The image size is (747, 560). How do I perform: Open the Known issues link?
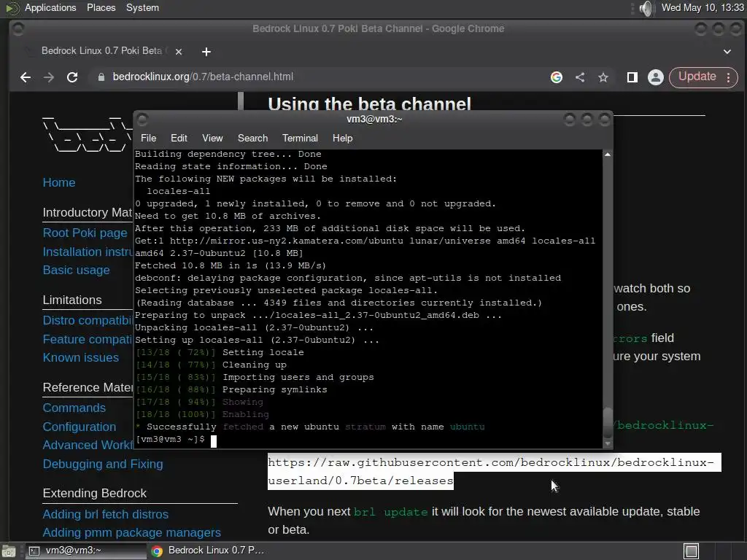coord(80,357)
